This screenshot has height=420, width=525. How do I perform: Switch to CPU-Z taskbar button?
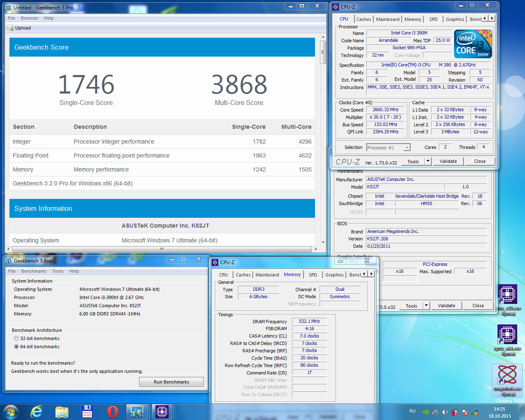pos(162,411)
